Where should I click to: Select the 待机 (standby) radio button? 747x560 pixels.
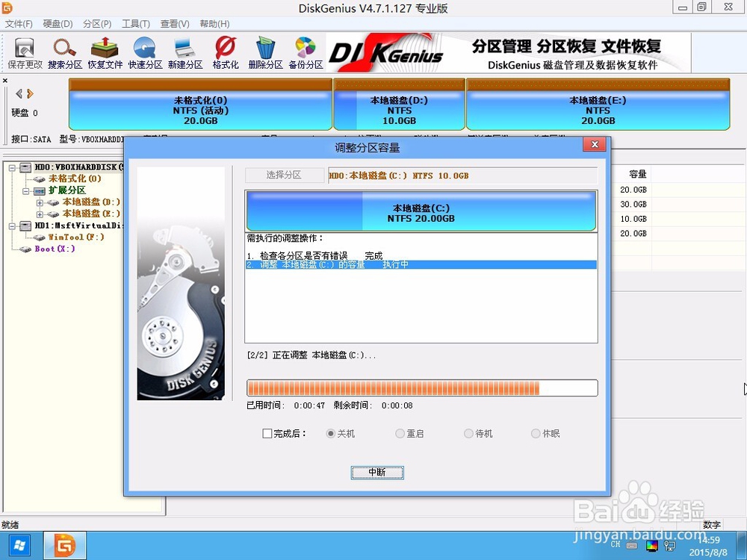(x=468, y=433)
